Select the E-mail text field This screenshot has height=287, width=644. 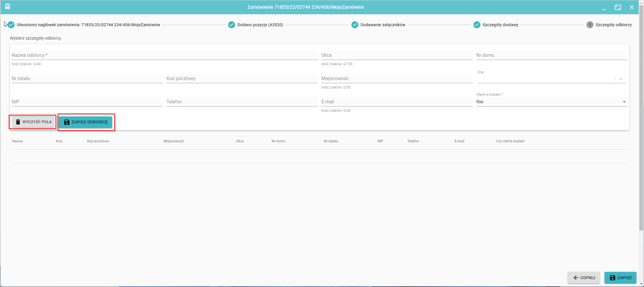pyautogui.click(x=397, y=102)
